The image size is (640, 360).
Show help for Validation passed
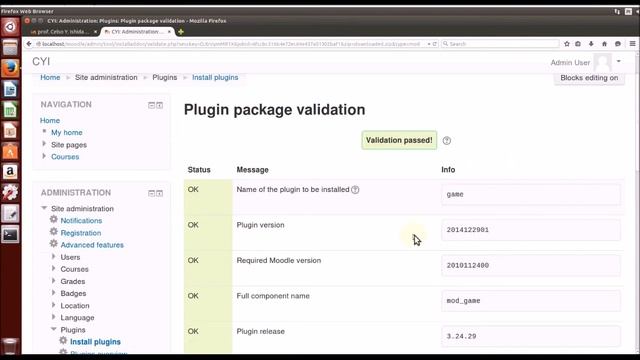point(447,141)
